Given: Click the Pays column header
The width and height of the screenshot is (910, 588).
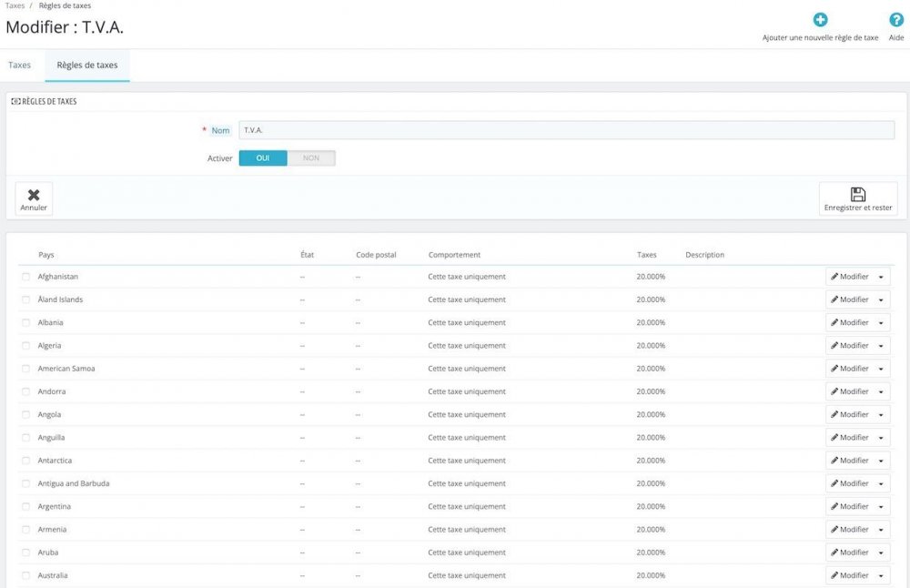Looking at the screenshot, I should tap(45, 255).
